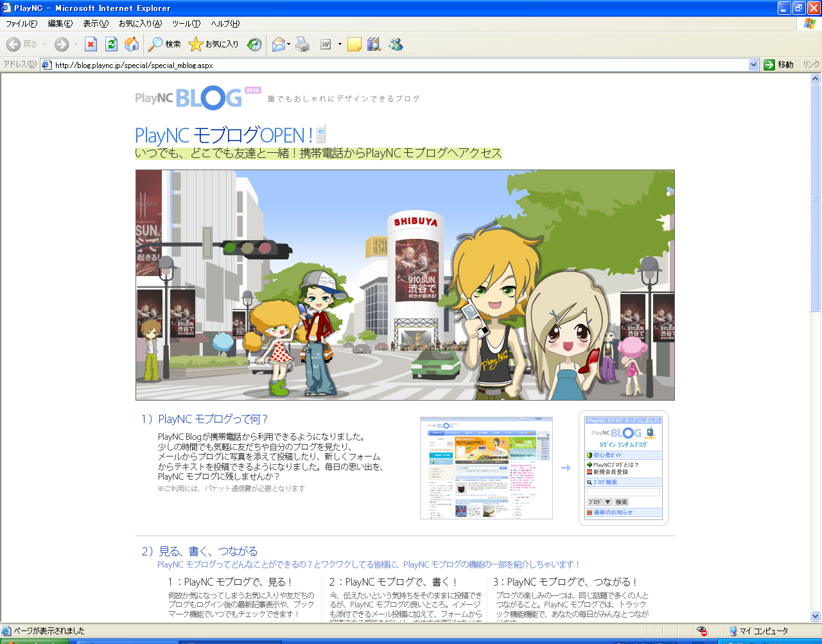This screenshot has height=644, width=822.
Task: Open the ツール(T) menu
Action: click(186, 24)
